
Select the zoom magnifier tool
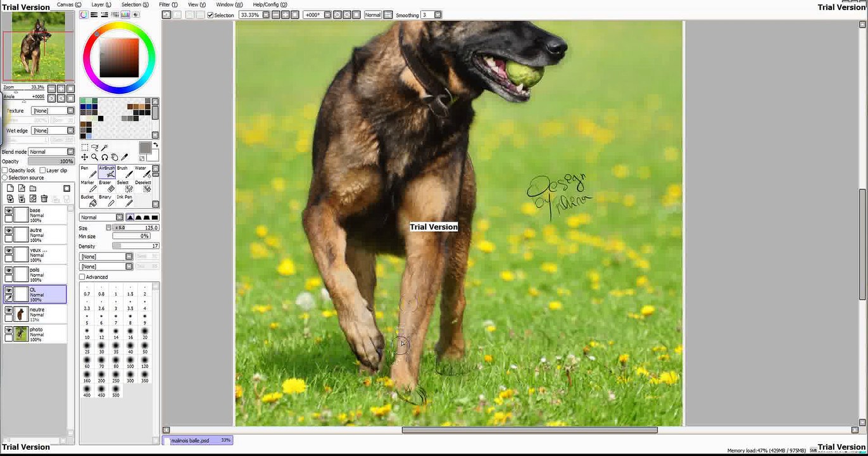click(x=94, y=157)
